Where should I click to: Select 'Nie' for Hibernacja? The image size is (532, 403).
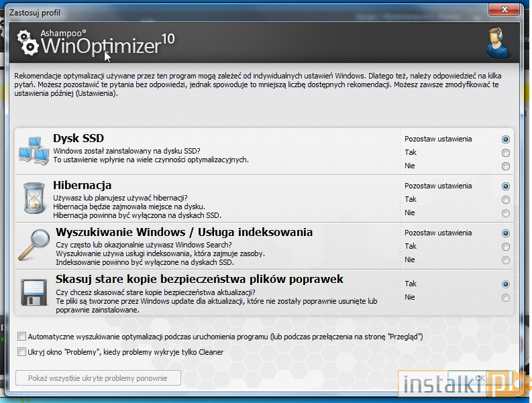[506, 213]
